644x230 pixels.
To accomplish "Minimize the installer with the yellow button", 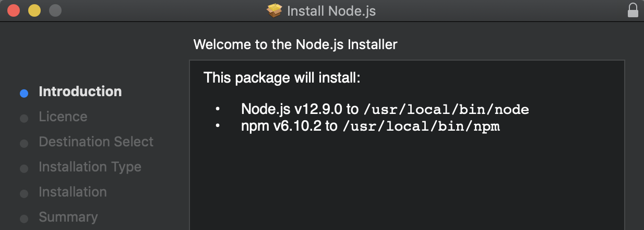I will pyautogui.click(x=34, y=10).
